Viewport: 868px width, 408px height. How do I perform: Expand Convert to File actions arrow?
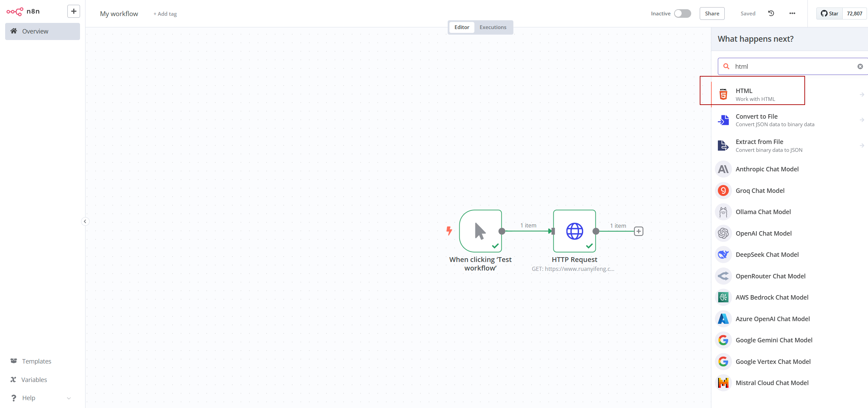point(862,120)
